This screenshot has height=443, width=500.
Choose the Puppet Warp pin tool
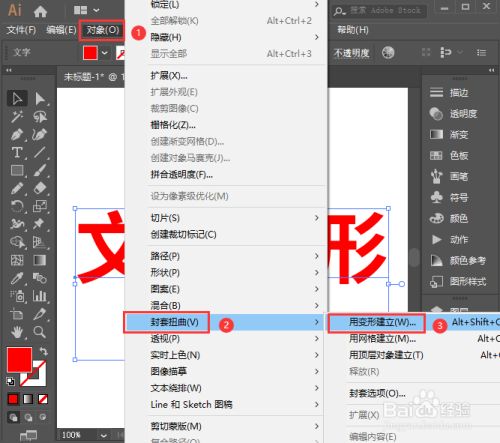click(x=39, y=224)
